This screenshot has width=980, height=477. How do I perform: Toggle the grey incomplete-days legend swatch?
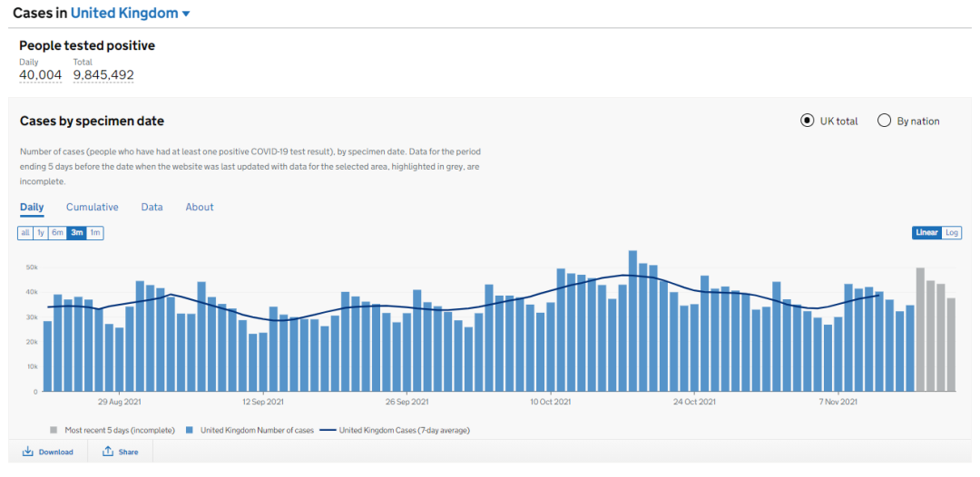point(54,430)
